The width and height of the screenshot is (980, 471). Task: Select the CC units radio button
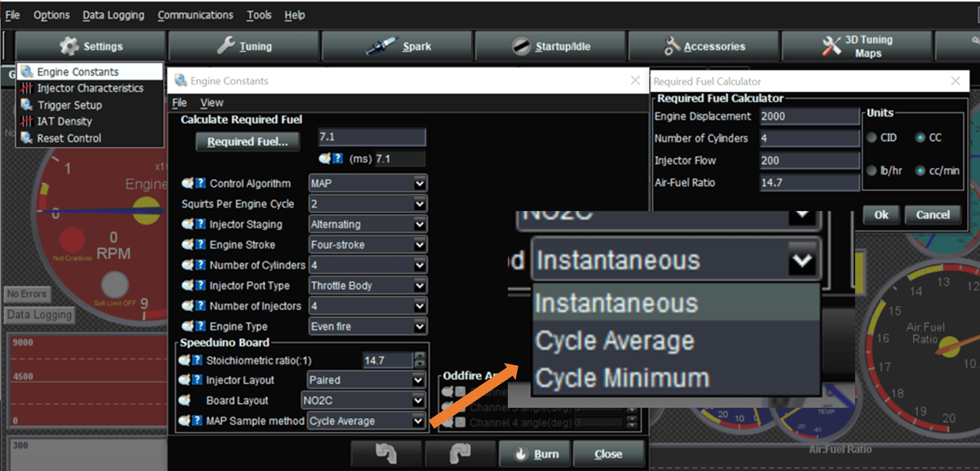(920, 137)
